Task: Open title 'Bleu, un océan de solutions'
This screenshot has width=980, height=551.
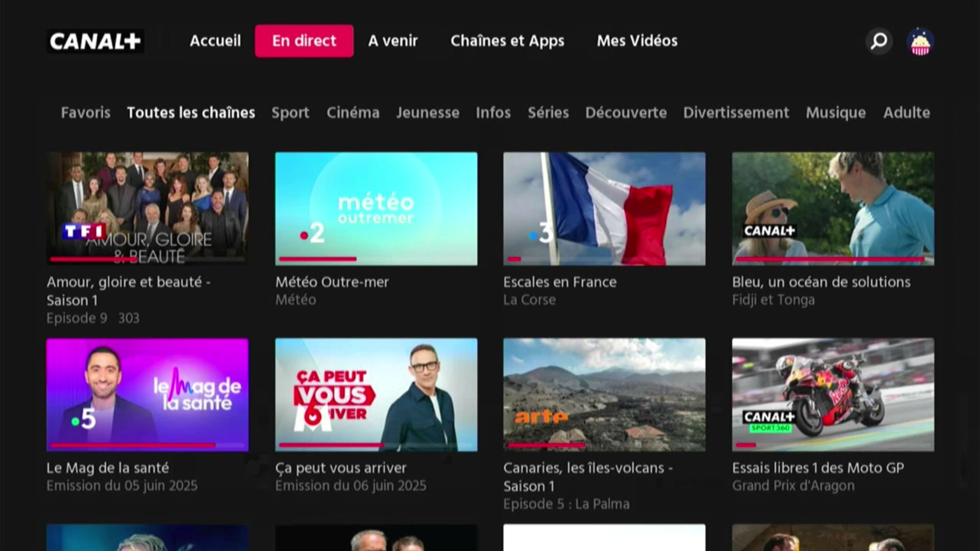Action: (821, 282)
